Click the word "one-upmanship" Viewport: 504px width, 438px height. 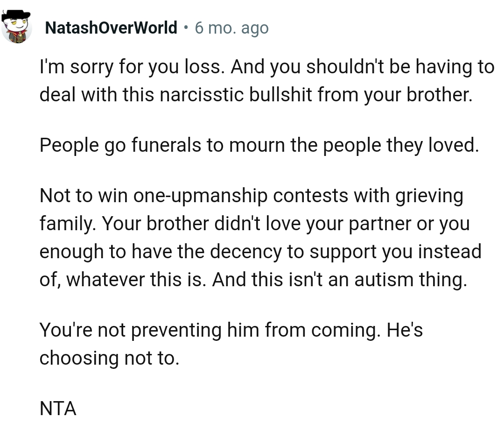pos(200,196)
